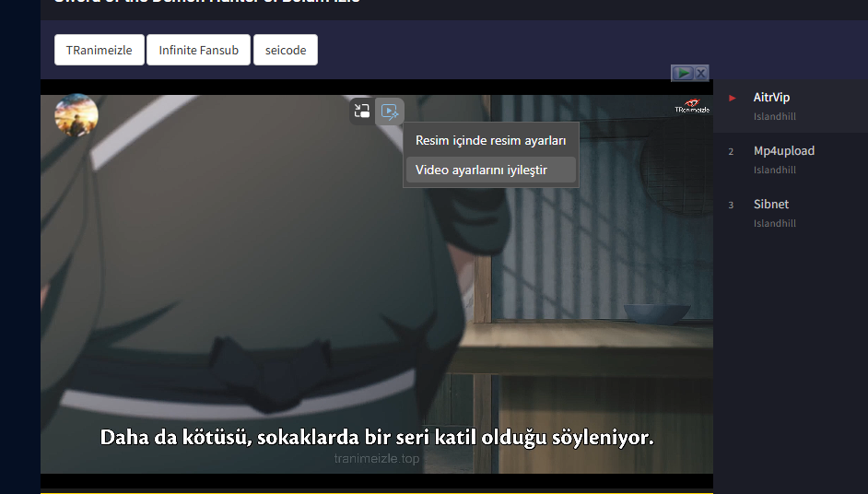Switch to the Sibnet source
The width and height of the screenshot is (868, 494).
pos(791,213)
